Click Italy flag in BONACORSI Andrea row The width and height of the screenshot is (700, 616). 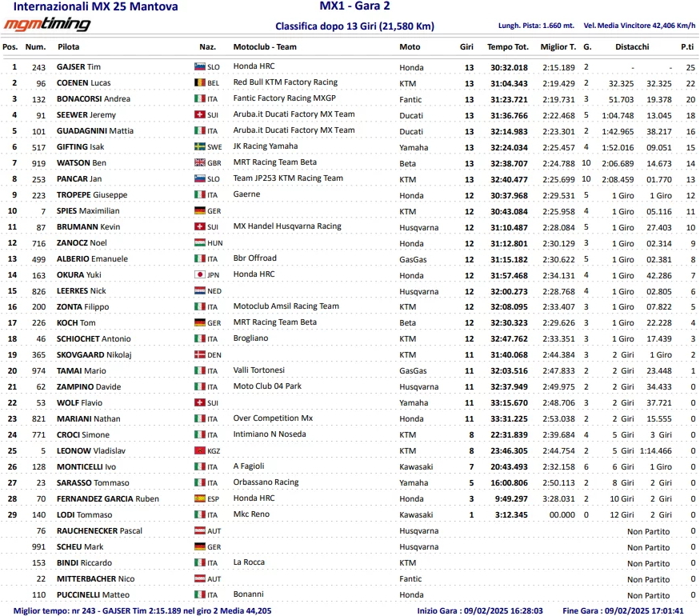[x=199, y=98]
